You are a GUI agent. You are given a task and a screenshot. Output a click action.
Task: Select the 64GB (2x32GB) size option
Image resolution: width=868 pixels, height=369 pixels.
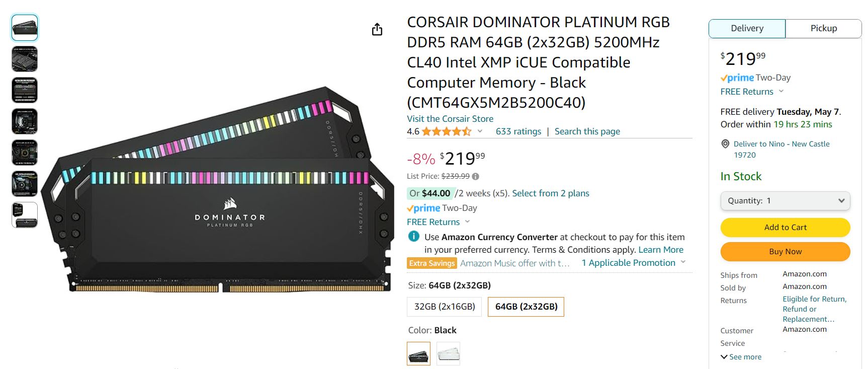526,307
